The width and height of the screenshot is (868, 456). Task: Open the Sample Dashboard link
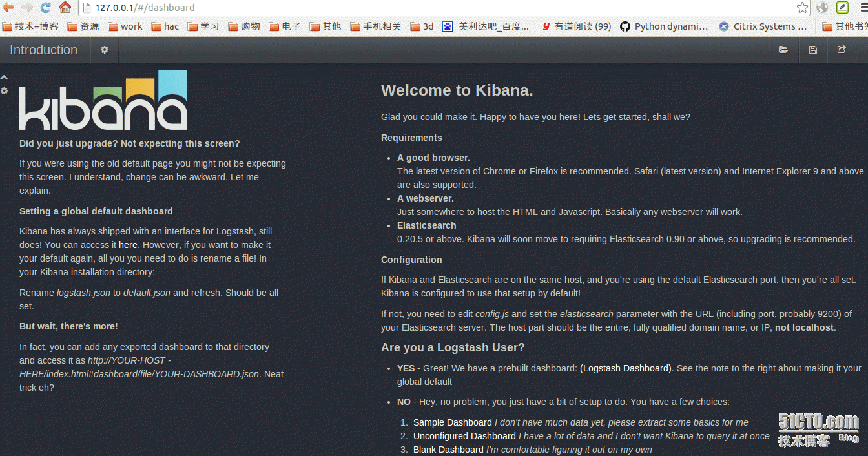click(453, 422)
